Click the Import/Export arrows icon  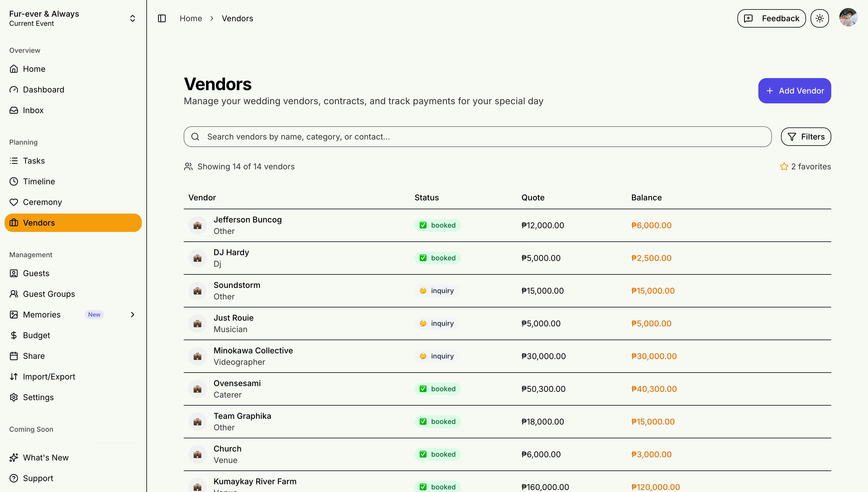click(x=14, y=376)
